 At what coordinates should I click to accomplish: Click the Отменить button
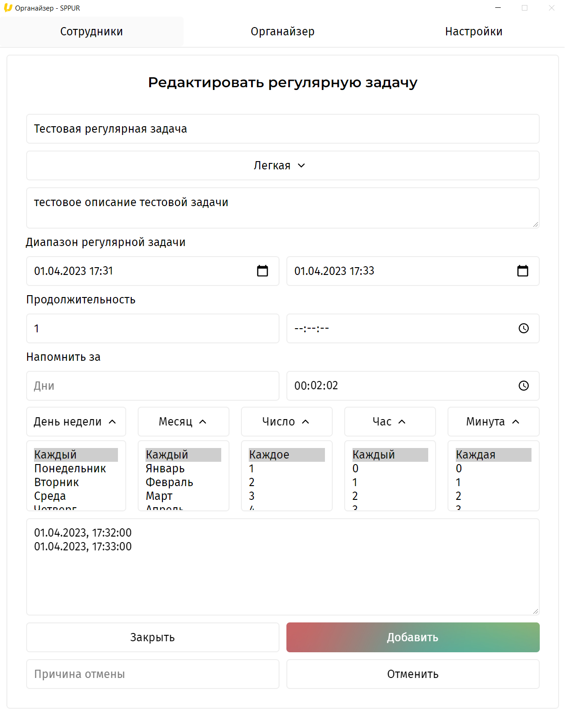point(413,674)
